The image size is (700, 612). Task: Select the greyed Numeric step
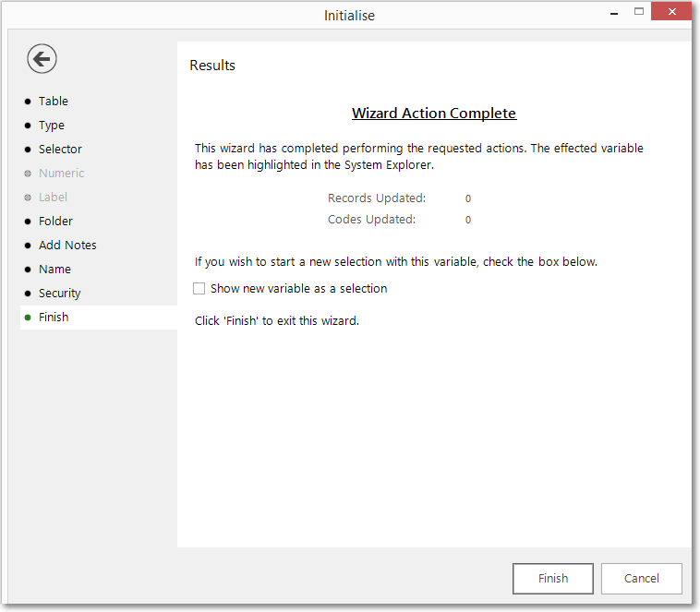coord(61,174)
